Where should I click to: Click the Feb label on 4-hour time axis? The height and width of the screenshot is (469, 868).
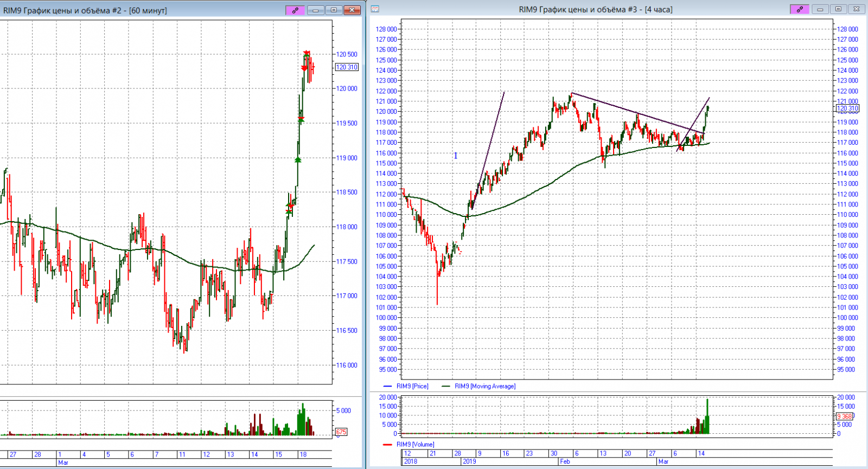tap(565, 461)
